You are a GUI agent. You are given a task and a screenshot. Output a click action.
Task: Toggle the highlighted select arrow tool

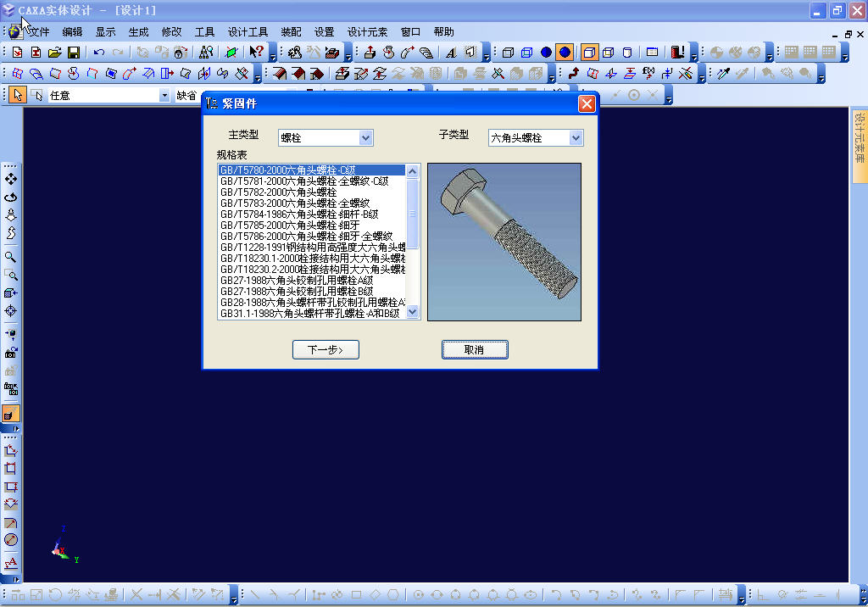(x=18, y=95)
